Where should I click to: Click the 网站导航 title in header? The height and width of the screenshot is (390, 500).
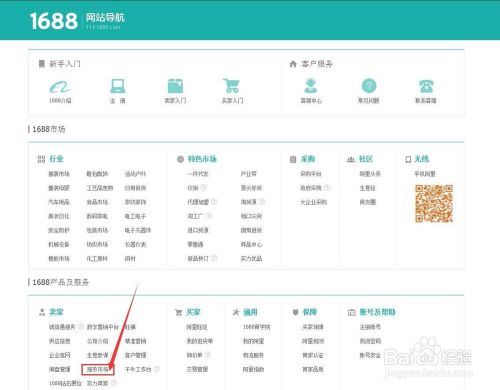[105, 17]
